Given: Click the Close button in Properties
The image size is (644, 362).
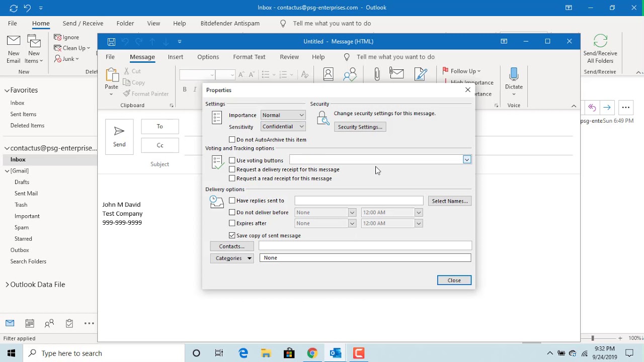Looking at the screenshot, I should [x=454, y=281].
